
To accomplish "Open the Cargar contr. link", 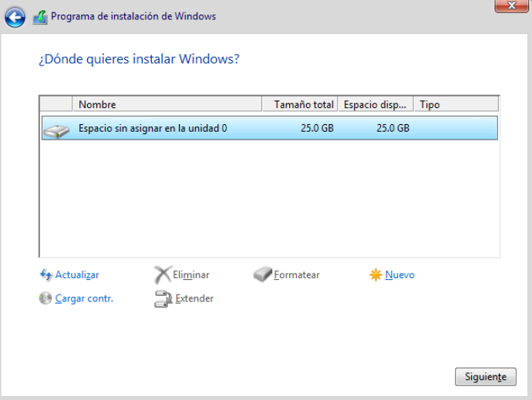I will 84,298.
